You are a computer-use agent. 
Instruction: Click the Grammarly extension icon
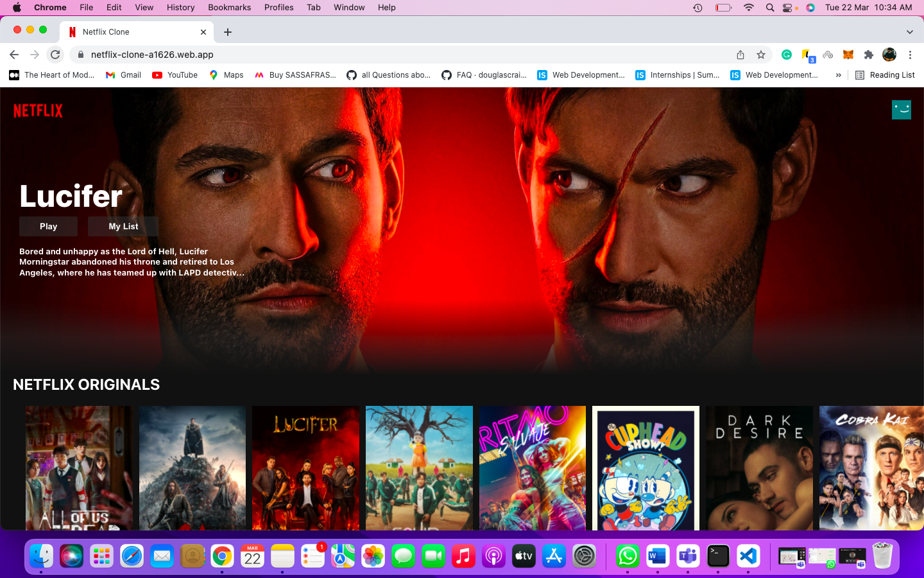(787, 55)
